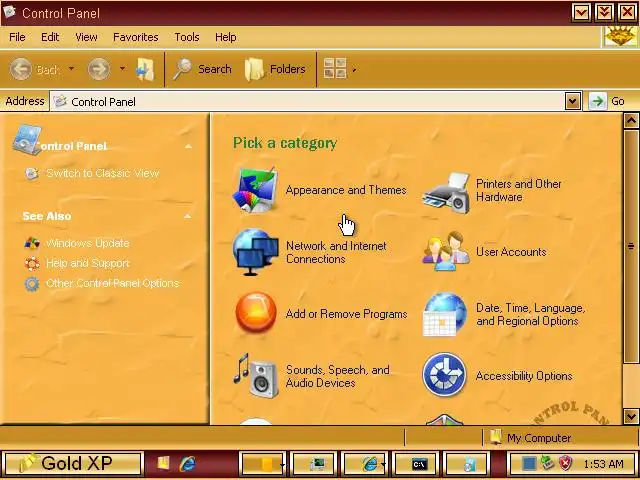Click the Network and Internet Connections text link
The height and width of the screenshot is (480, 640).
tap(336, 252)
